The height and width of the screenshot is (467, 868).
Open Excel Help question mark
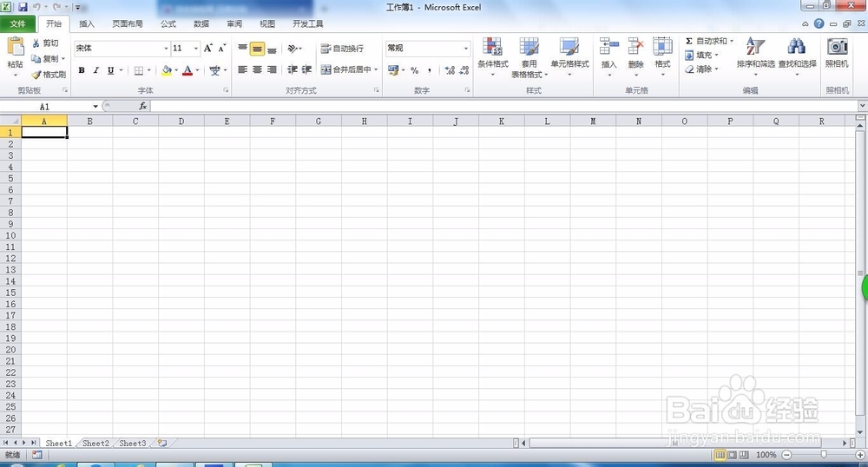coord(819,23)
